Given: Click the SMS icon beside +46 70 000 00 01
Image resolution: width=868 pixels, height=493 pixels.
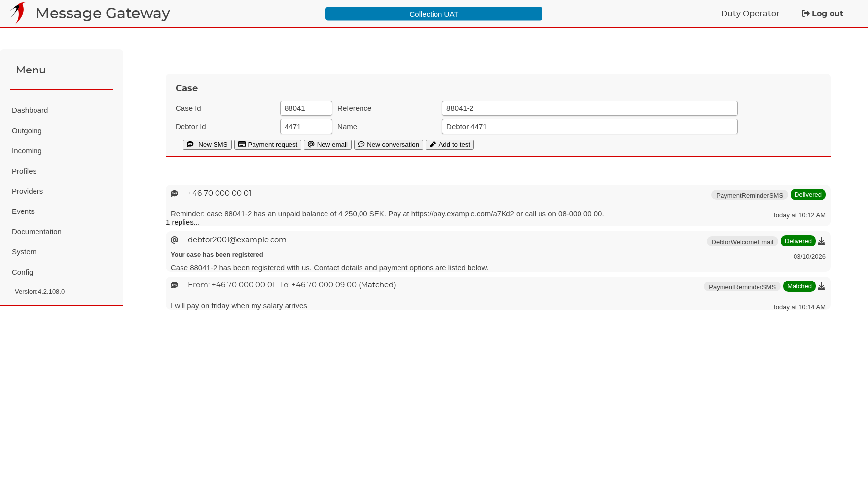Looking at the screenshot, I should (174, 194).
